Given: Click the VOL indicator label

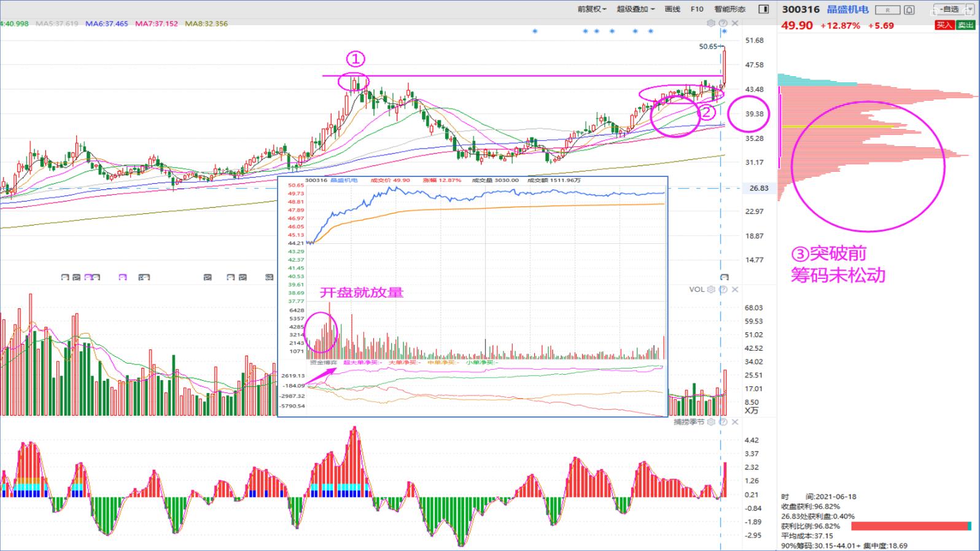Looking at the screenshot, I should 696,289.
